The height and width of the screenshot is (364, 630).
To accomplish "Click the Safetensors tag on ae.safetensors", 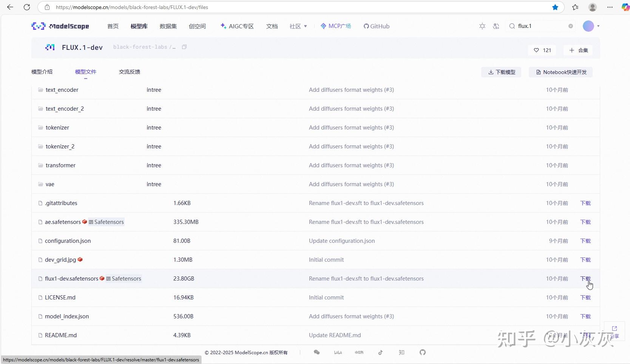I will (106, 222).
